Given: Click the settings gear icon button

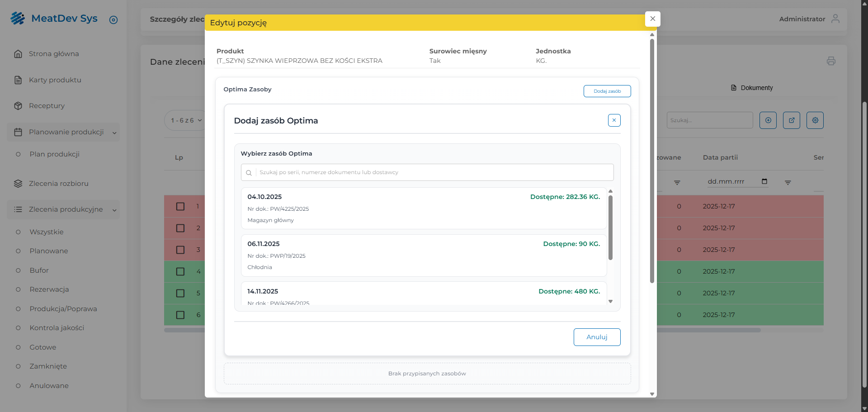Looking at the screenshot, I should 815,120.
